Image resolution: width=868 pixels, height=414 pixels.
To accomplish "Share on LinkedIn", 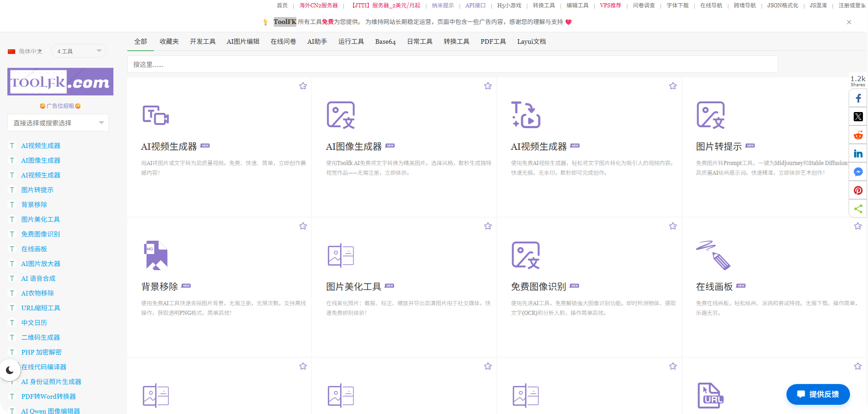I will tap(858, 154).
